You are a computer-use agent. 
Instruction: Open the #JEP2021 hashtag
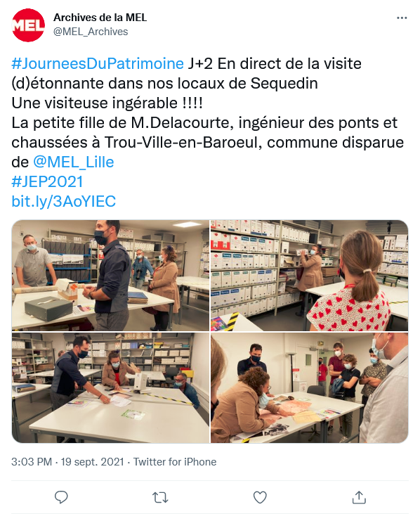point(47,181)
